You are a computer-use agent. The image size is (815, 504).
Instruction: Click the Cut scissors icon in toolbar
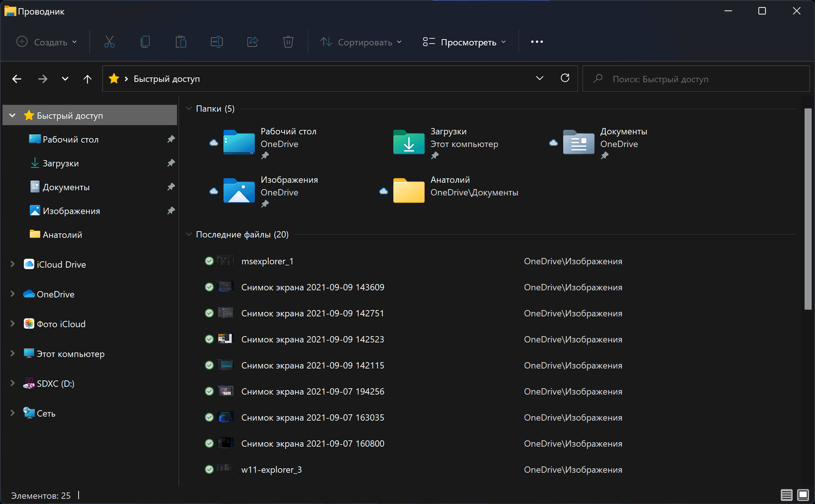(x=109, y=42)
